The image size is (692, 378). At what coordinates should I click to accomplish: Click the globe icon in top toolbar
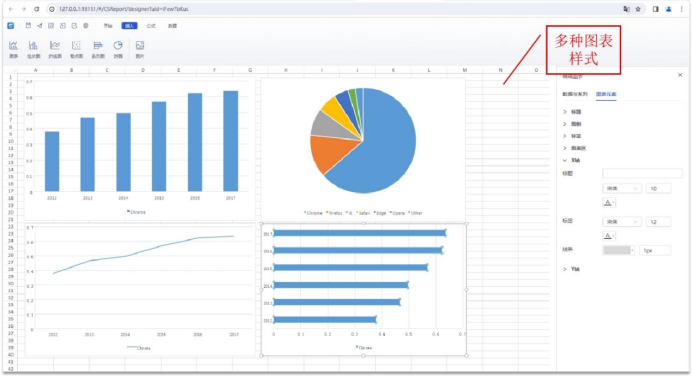point(86,26)
